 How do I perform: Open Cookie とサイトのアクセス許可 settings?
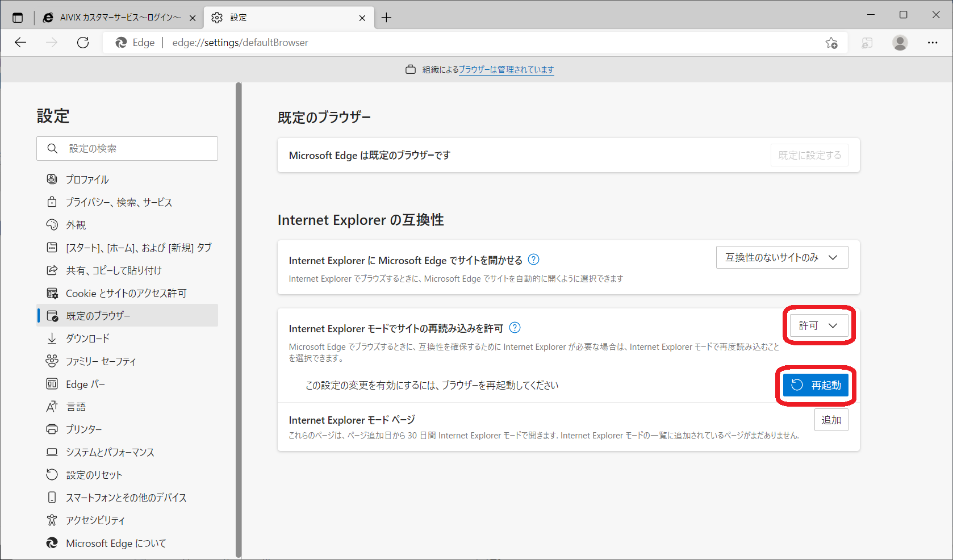click(x=127, y=293)
